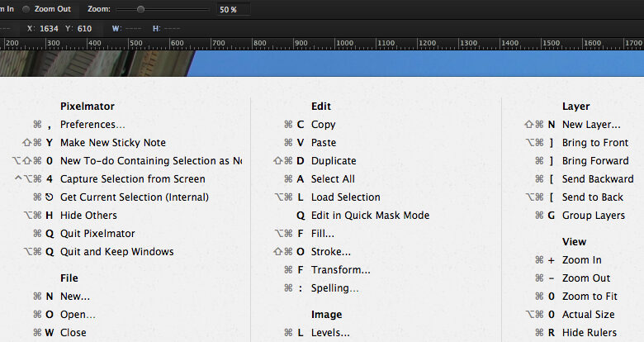Choose New Layer… under Layer

tap(591, 125)
